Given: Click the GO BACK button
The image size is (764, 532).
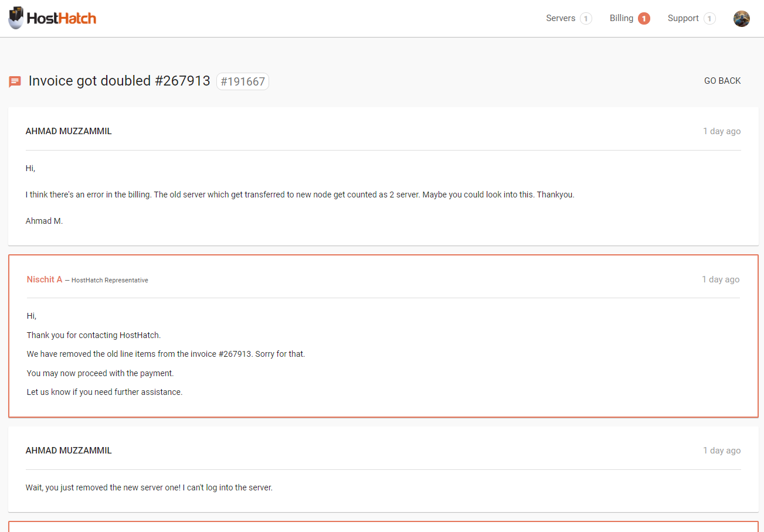Looking at the screenshot, I should [722, 81].
